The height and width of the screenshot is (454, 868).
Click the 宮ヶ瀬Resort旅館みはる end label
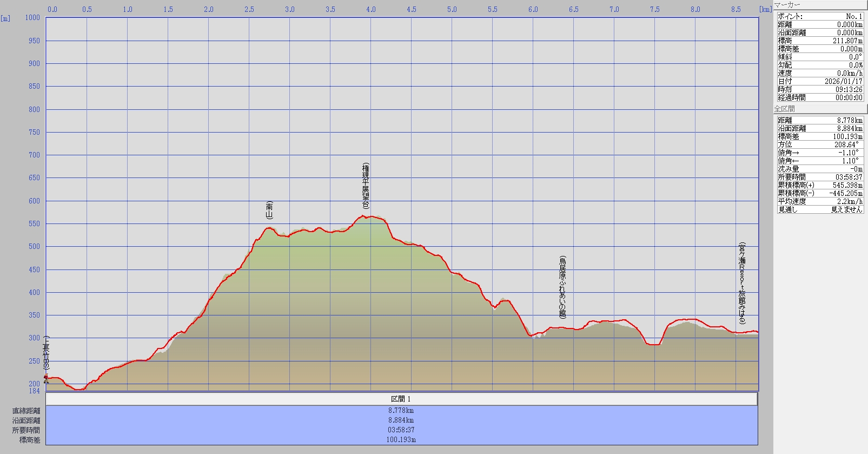pos(741,283)
